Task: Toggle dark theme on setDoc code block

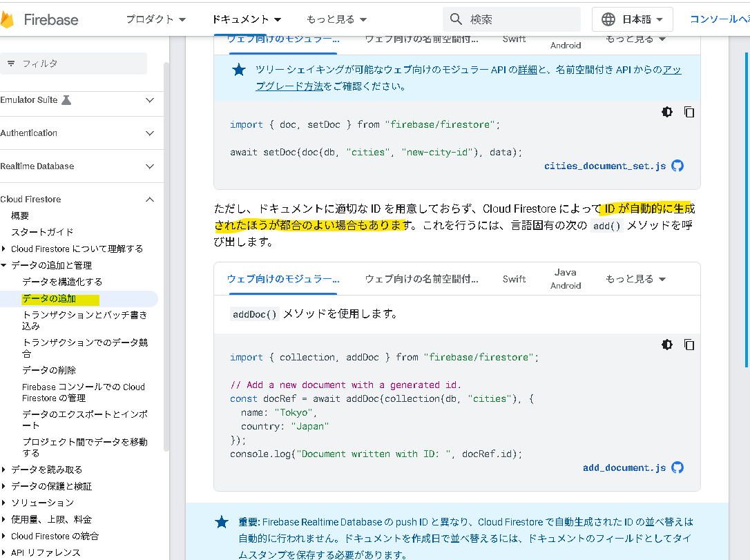Action: pos(666,112)
